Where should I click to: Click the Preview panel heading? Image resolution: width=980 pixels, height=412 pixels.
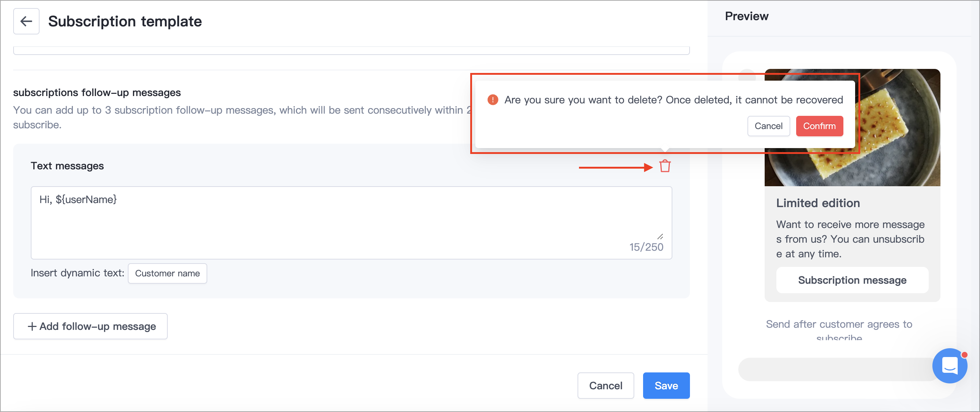[746, 16]
